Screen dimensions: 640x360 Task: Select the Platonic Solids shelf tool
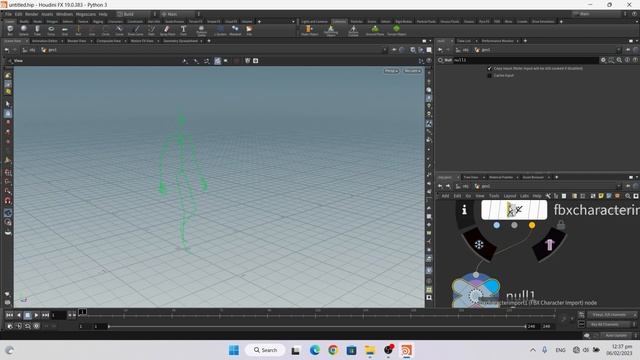click(201, 31)
